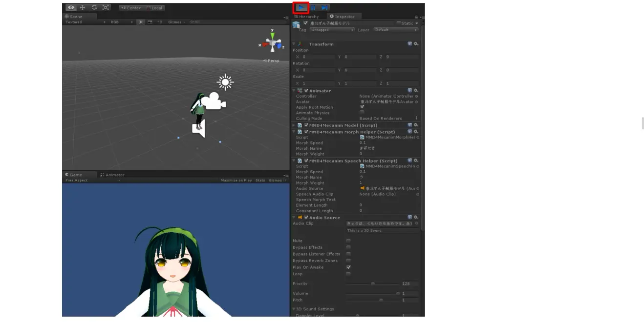Select the Move tool in toolbar

[x=83, y=8]
